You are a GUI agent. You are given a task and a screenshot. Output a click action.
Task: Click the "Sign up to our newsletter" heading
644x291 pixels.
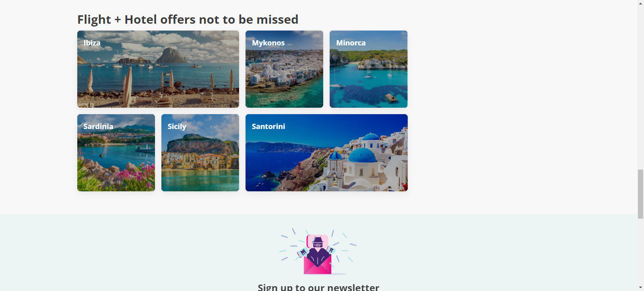[318, 287]
